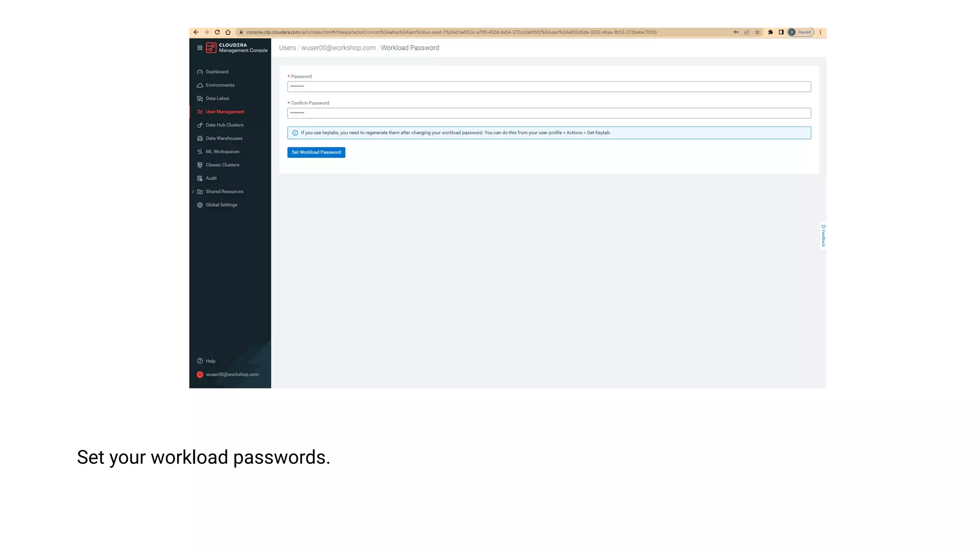This screenshot has height=551, width=980.
Task: Go to Data Lakes
Action: click(217, 99)
